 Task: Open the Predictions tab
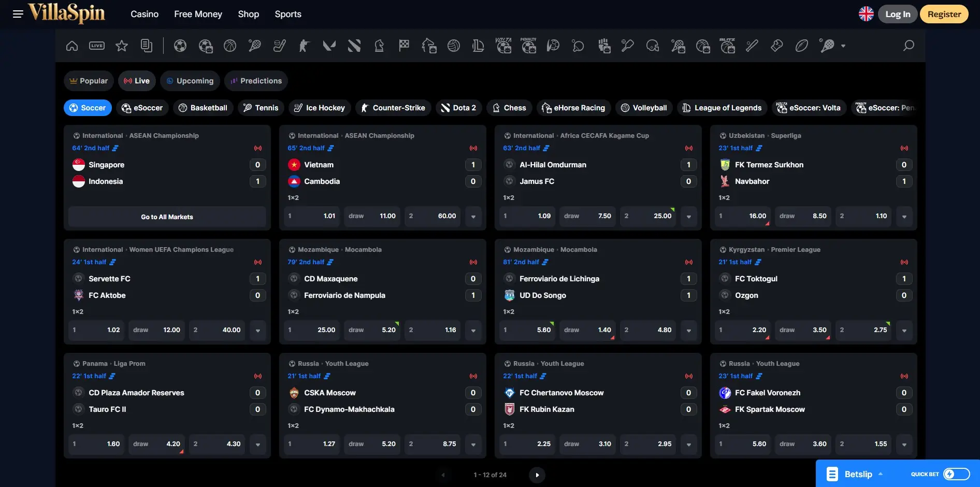click(x=256, y=81)
